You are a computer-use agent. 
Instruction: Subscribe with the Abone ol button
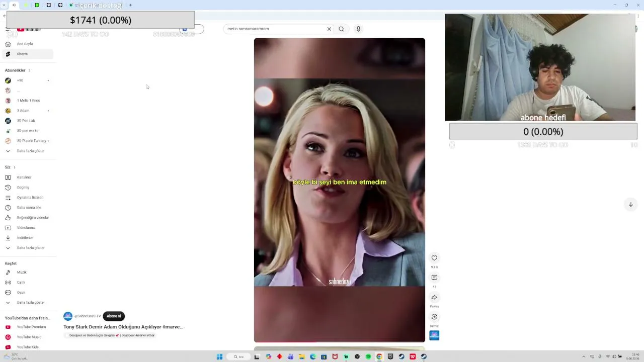click(x=114, y=316)
